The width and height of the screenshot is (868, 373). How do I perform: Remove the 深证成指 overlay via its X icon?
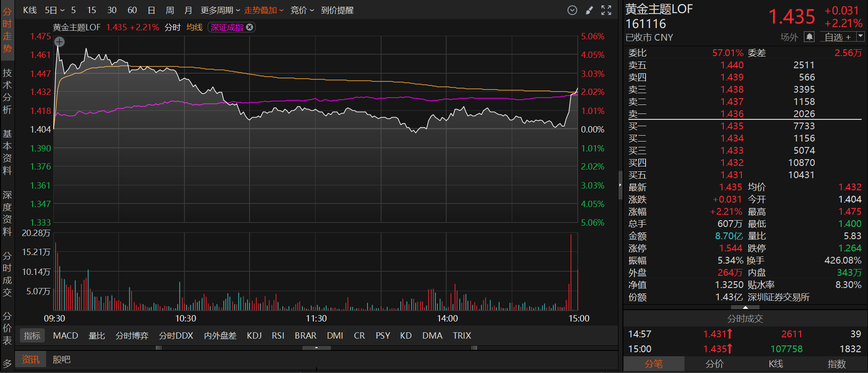pos(250,27)
